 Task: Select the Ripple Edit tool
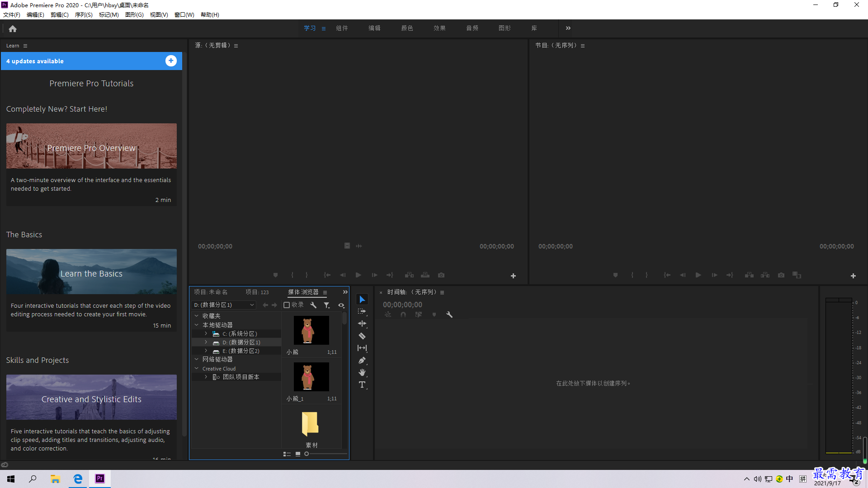point(362,324)
